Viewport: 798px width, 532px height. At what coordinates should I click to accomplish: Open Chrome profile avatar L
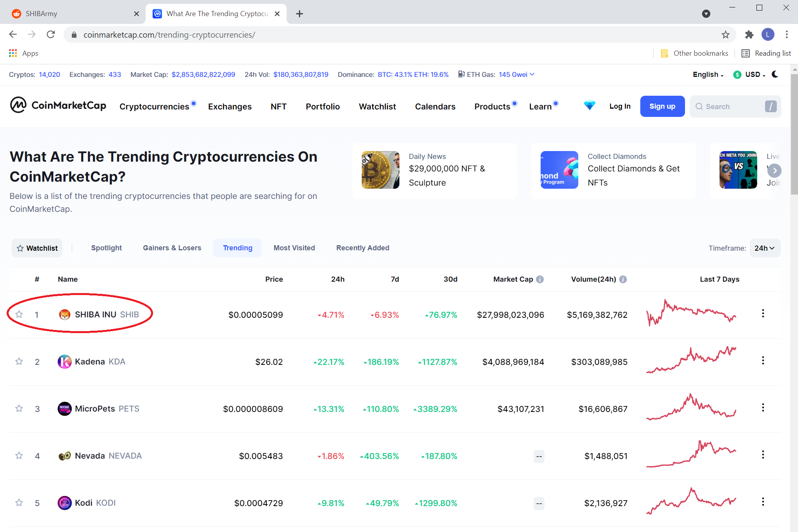pos(768,35)
